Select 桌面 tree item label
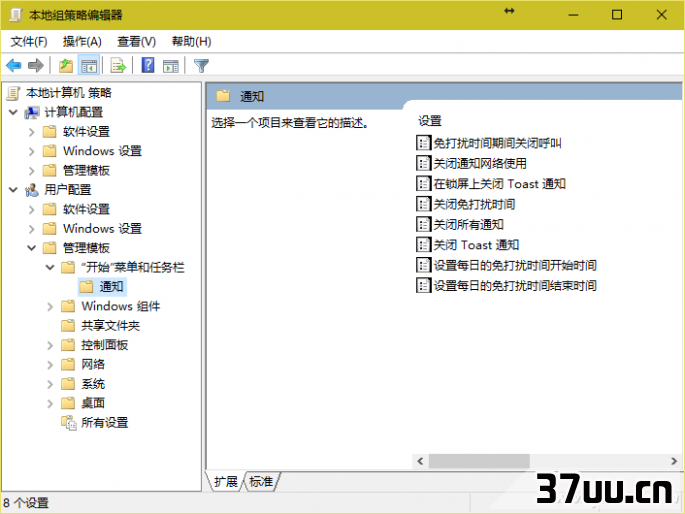Viewport: 685px width, 514px height. point(93,403)
